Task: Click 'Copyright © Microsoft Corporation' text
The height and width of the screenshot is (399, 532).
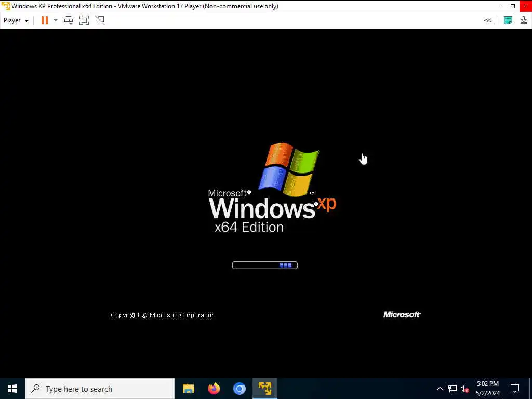Action: [x=163, y=315]
